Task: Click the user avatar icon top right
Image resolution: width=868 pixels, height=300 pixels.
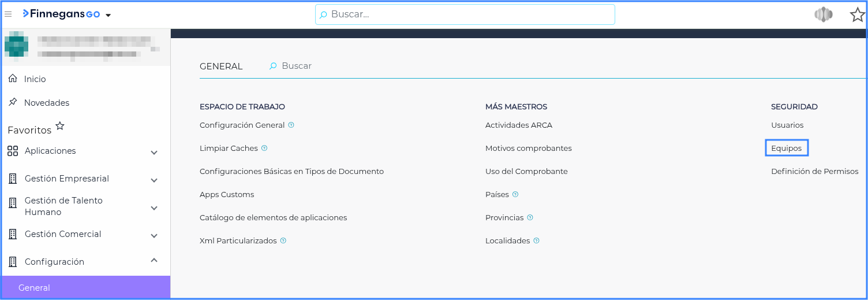Action: pos(823,15)
